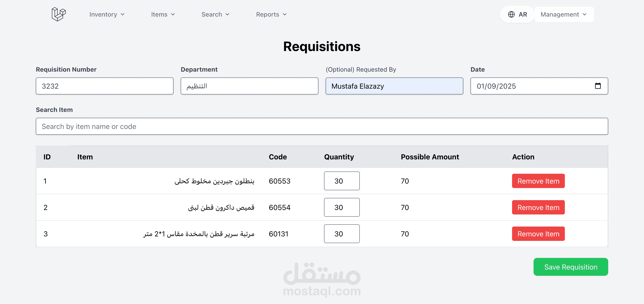Edit quantity for item code 60554

tap(341, 208)
